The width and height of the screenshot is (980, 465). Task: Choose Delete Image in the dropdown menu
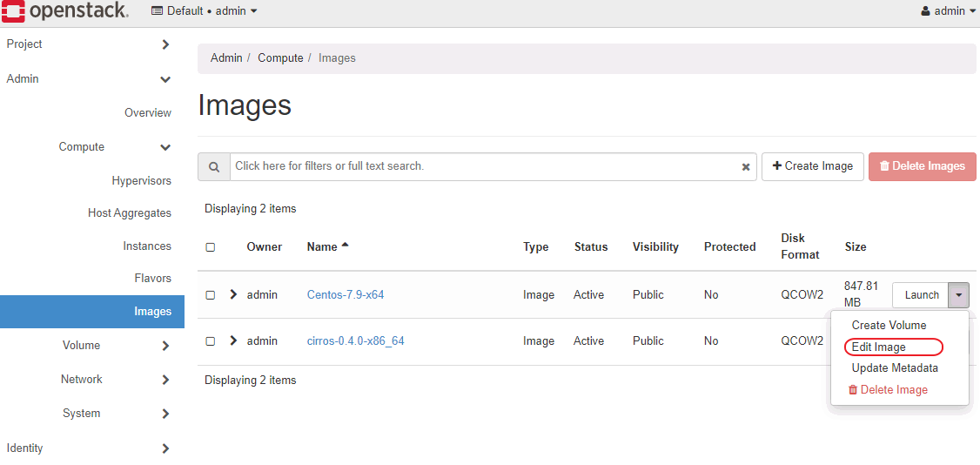pos(888,390)
